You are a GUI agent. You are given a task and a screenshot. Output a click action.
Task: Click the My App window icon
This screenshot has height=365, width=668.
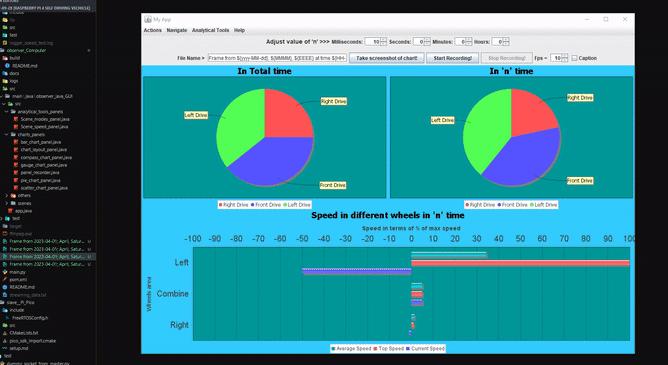click(x=148, y=20)
